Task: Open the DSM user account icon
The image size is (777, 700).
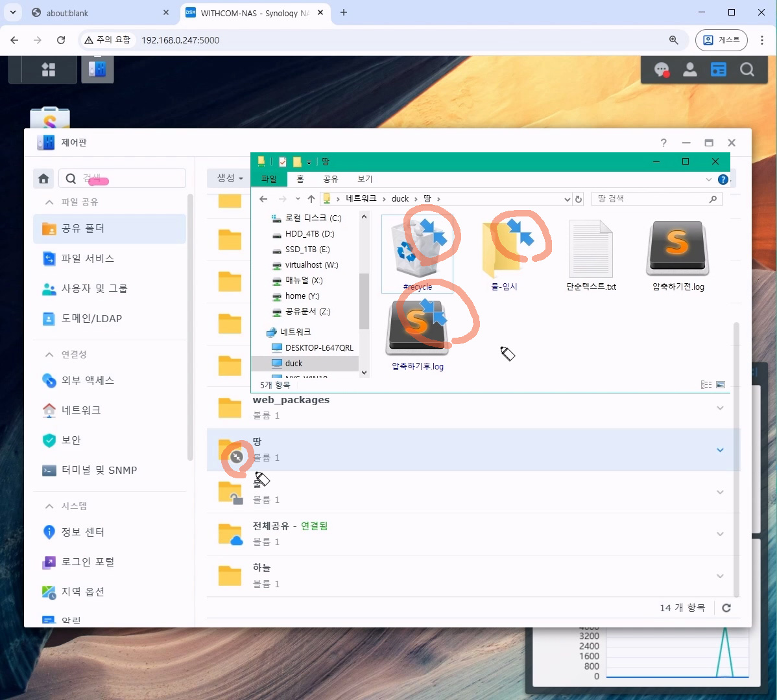Action: point(690,70)
